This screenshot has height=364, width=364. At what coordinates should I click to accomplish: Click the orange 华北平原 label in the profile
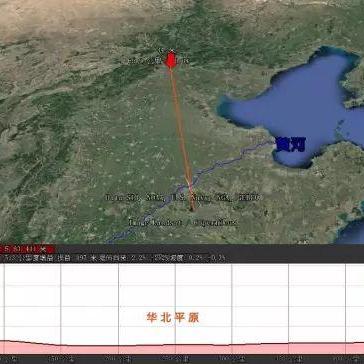tap(173, 317)
